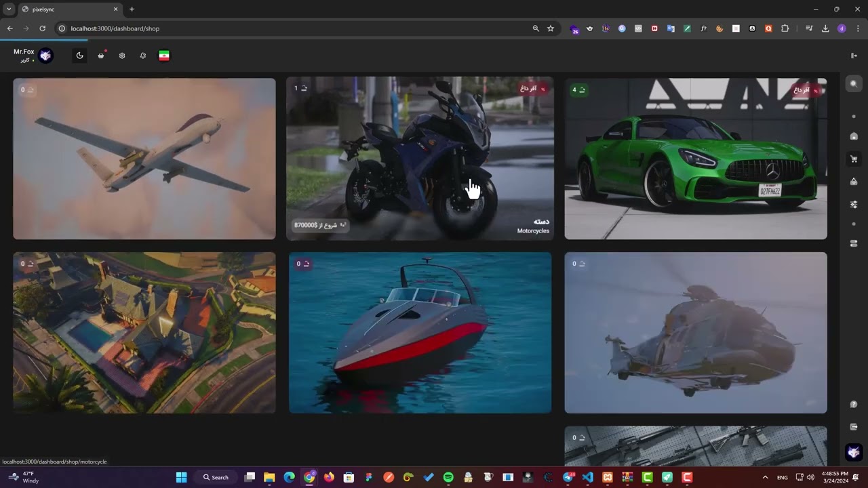The width and height of the screenshot is (868, 488).
Task: Open the help question mark icon in sidebar
Action: point(854,405)
